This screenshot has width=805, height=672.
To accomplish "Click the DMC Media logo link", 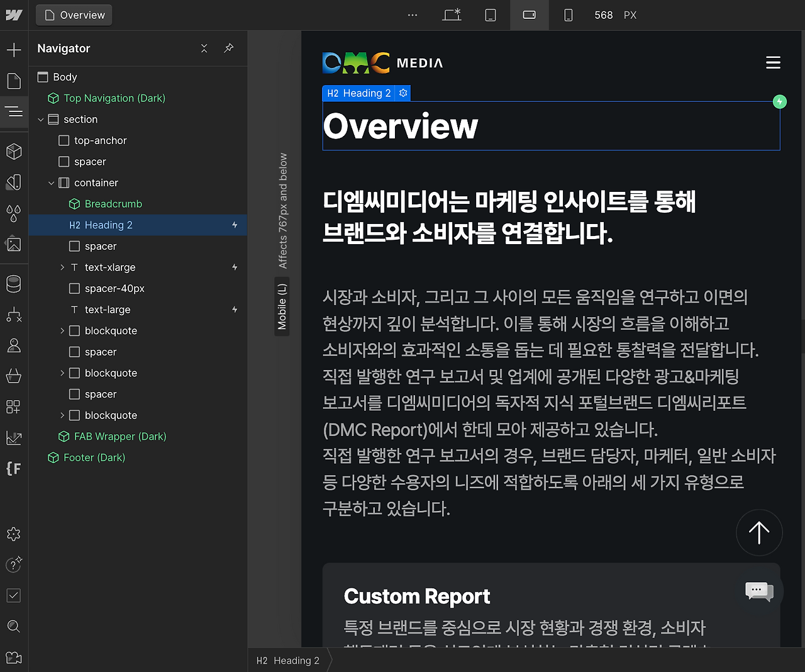I will pos(382,62).
